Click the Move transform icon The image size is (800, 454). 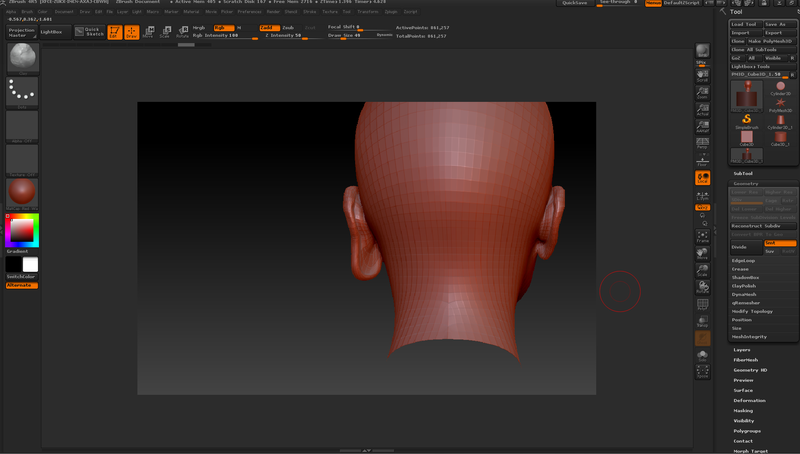pyautogui.click(x=150, y=32)
